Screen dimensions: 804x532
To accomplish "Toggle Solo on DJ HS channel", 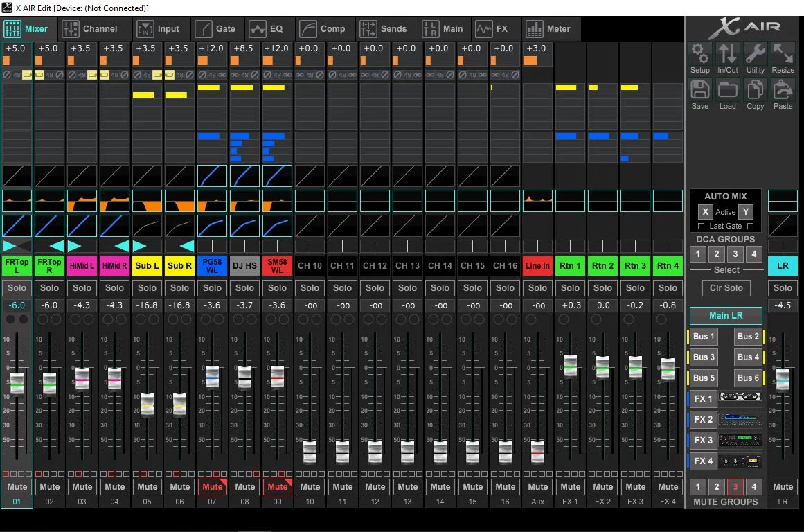I will (x=244, y=287).
